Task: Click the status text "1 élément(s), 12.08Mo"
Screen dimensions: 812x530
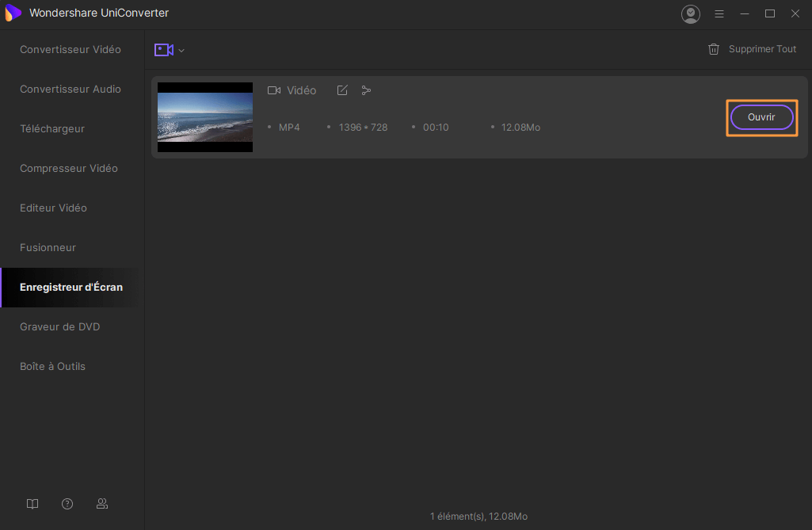Action: click(478, 517)
